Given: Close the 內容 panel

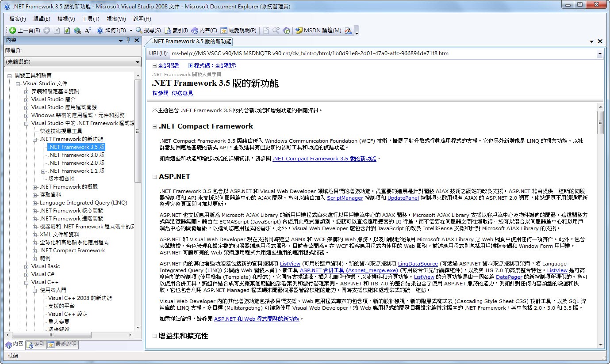Looking at the screenshot, I should point(137,41).
